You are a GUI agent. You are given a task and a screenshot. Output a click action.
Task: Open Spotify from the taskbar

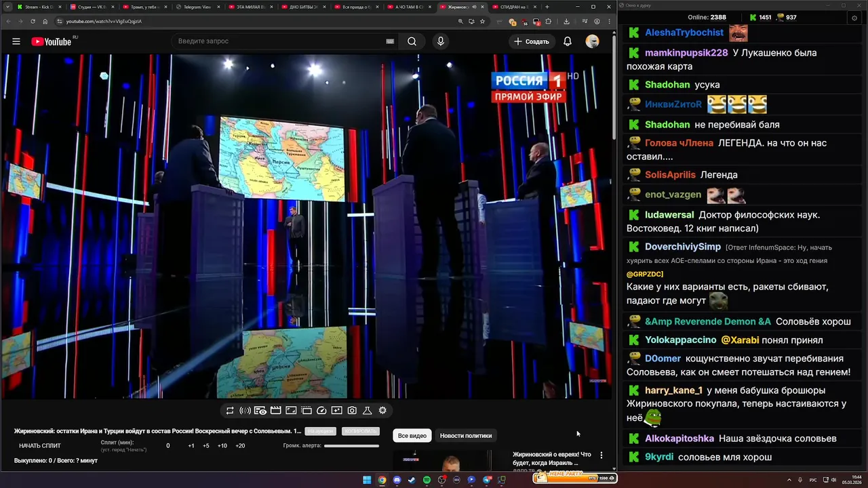point(427,480)
